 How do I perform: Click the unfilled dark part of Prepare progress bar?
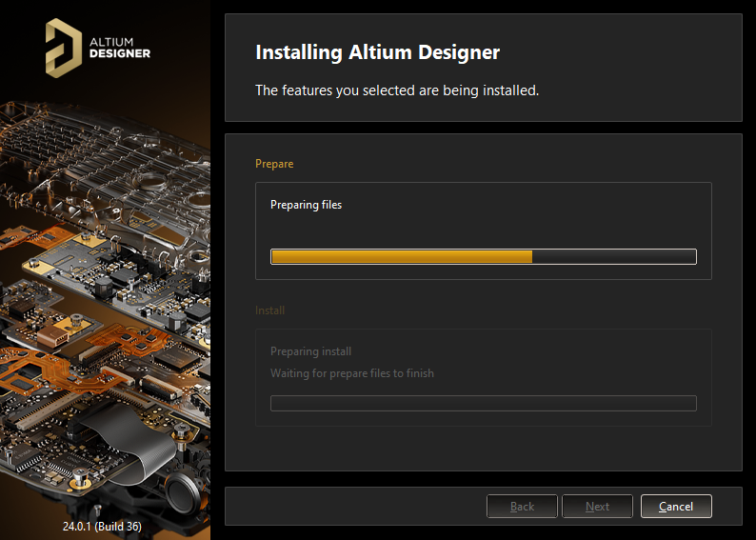614,256
